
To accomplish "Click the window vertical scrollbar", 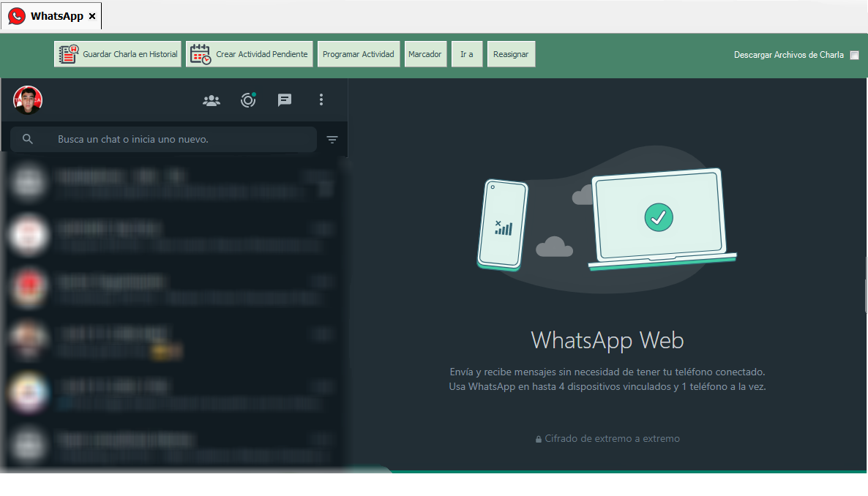I will tap(866, 285).
